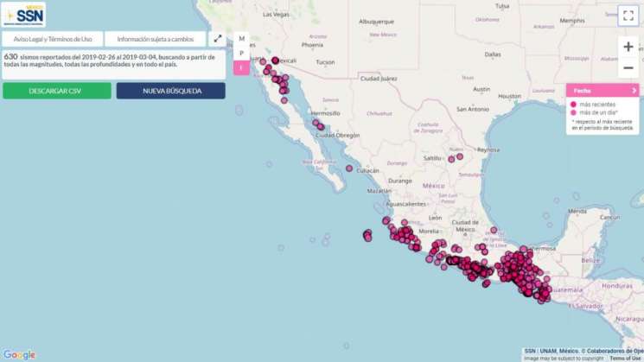Screen dimensions: 644x362
Task: Click SSN | UNAM, México attribution text
Action: [x=552, y=351]
